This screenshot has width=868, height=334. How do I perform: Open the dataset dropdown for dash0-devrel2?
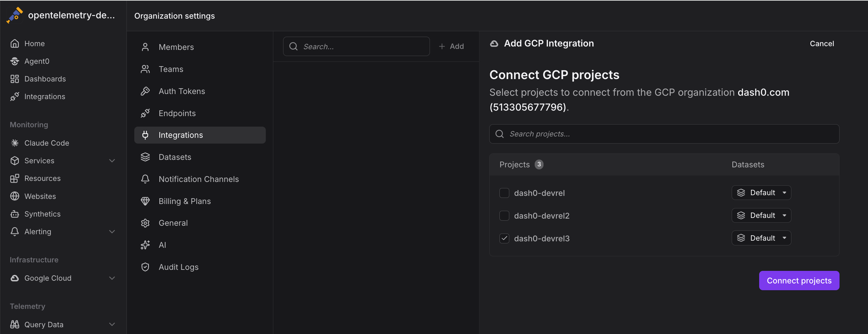(761, 215)
